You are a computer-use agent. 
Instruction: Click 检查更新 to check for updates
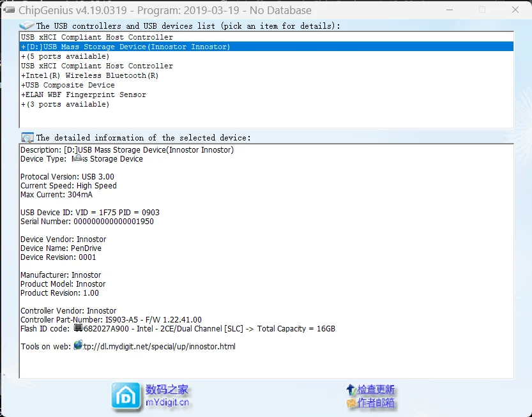(x=376, y=390)
